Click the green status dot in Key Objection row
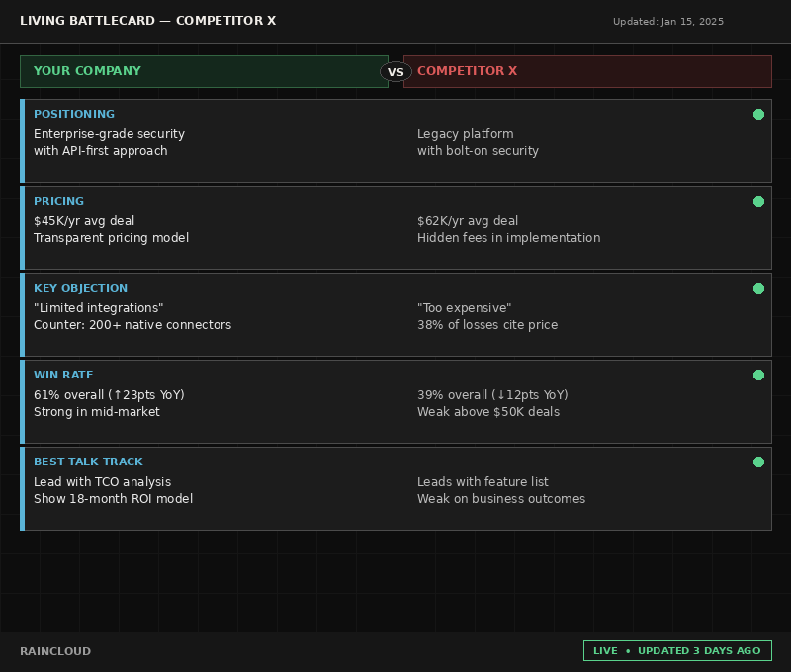The height and width of the screenshot is (672, 791). pyautogui.click(x=758, y=288)
